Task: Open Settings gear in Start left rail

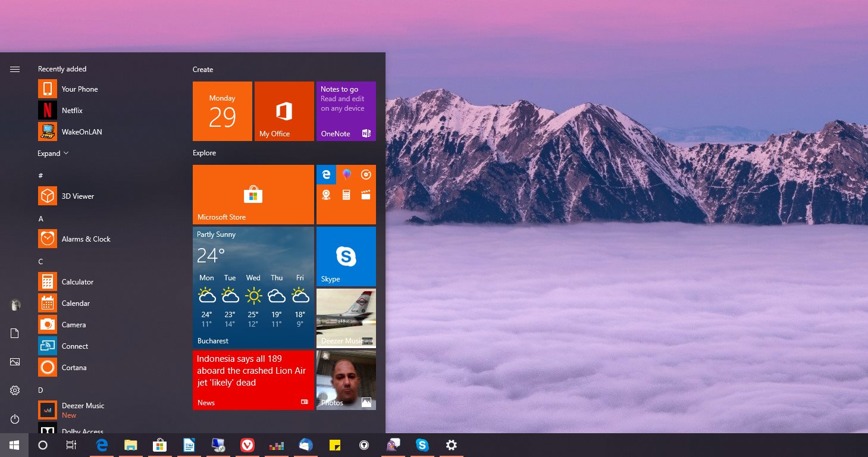Action: coord(15,390)
